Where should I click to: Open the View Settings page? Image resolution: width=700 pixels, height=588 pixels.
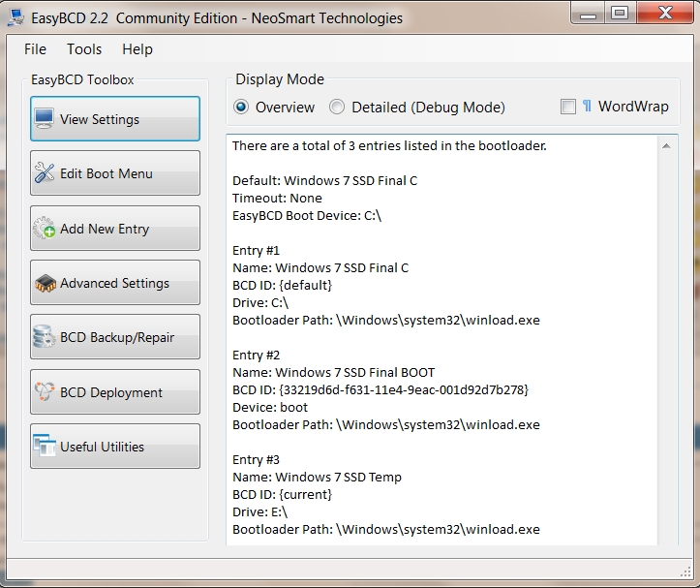coord(115,119)
